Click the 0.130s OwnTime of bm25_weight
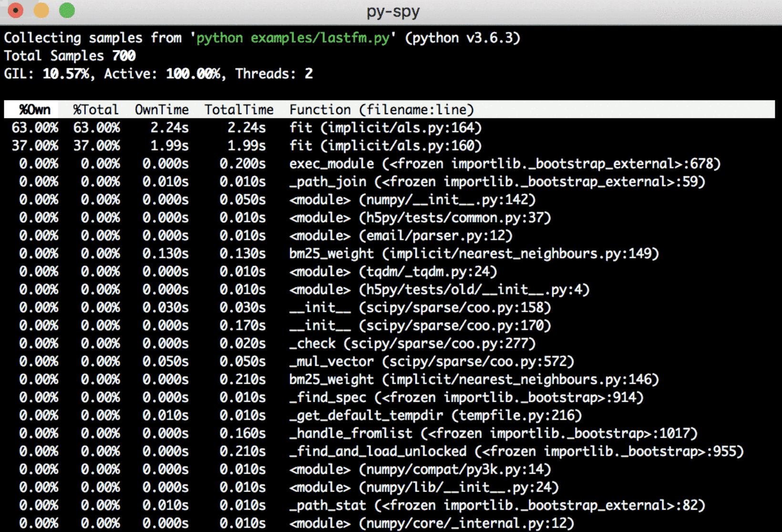Viewport: 782px width, 532px height. click(x=165, y=254)
